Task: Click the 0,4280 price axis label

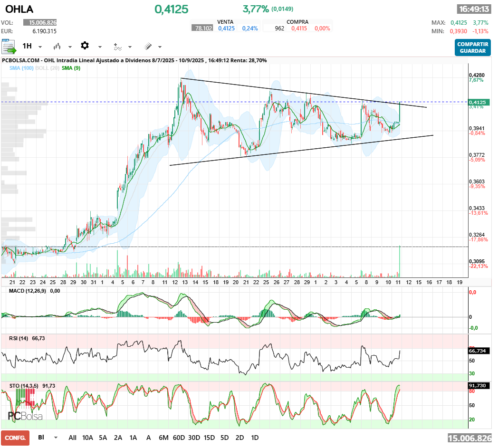Action: pyautogui.click(x=477, y=75)
